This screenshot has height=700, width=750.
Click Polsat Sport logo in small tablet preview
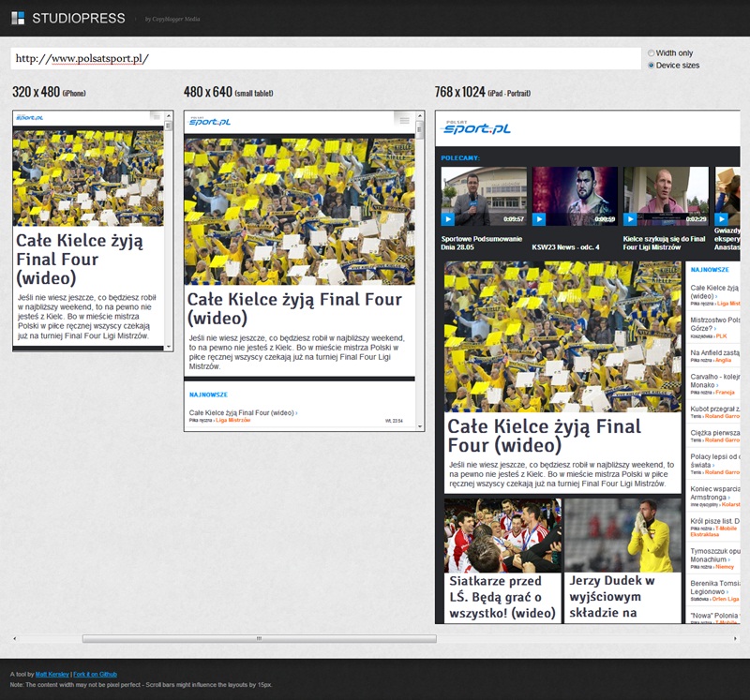[x=209, y=121]
